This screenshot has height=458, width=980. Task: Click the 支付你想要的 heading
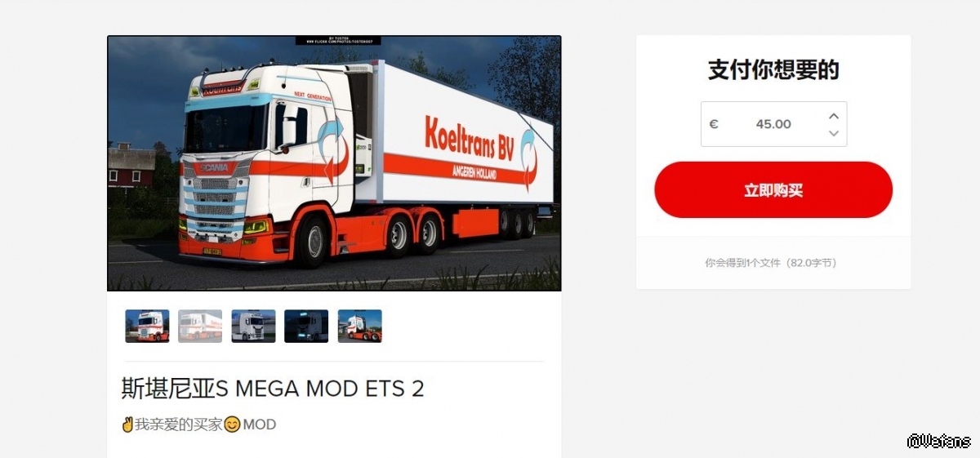773,70
